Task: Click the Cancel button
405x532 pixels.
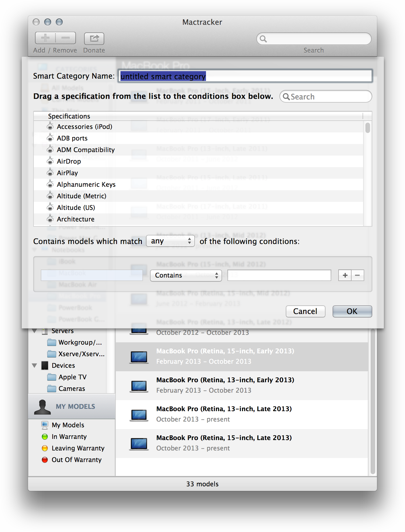Action: pos(305,311)
